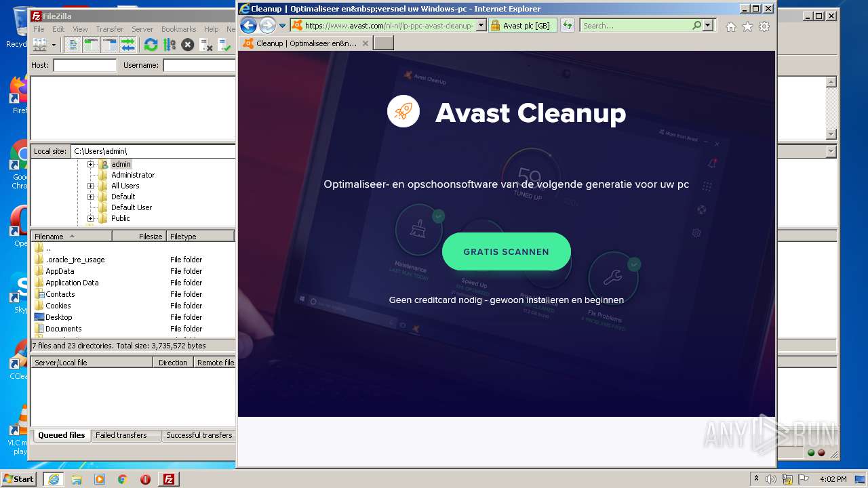Open the Site Manager dropdown arrow
This screenshot has height=488, width=868.
(54, 45)
